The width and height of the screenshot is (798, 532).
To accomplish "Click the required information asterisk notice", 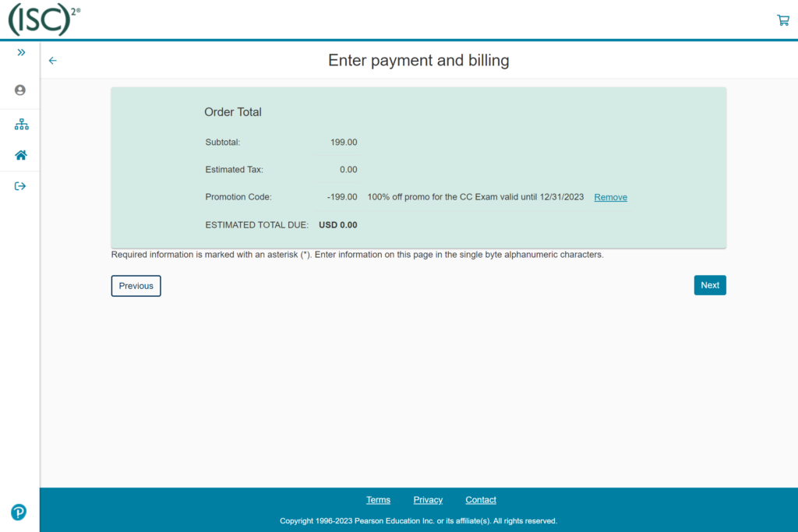I will pyautogui.click(x=357, y=254).
